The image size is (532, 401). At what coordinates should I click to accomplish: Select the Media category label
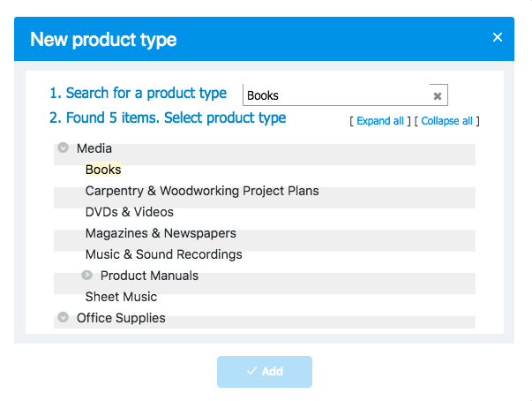pyautogui.click(x=94, y=148)
